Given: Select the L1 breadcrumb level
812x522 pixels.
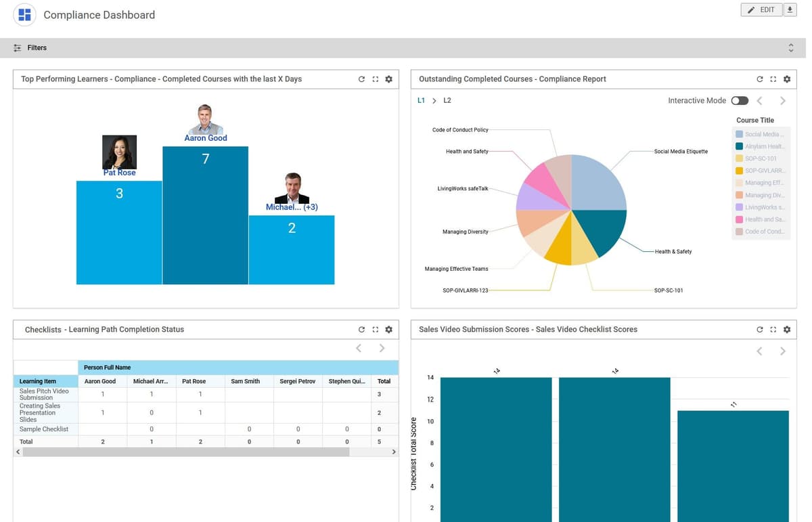Looking at the screenshot, I should coord(420,100).
